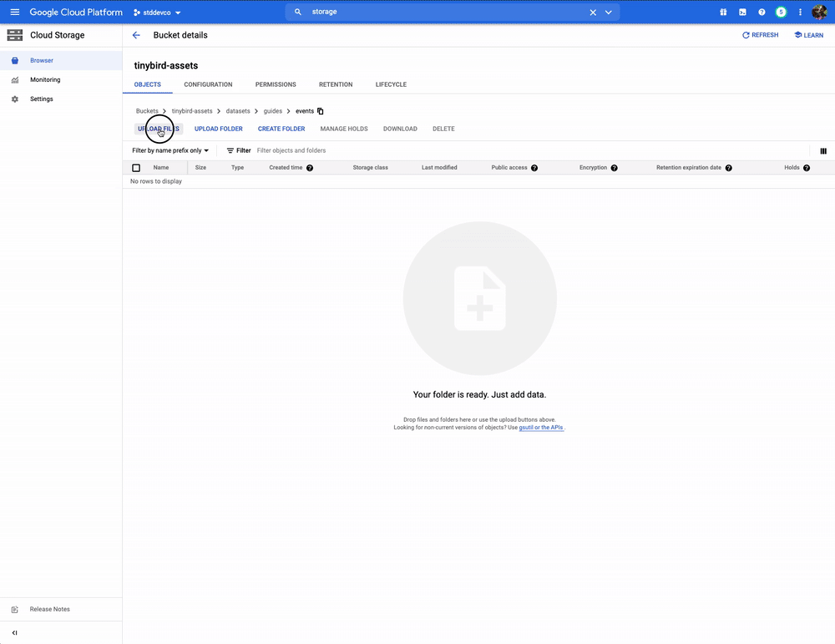Open the gsutil or the APIs link

(541, 428)
